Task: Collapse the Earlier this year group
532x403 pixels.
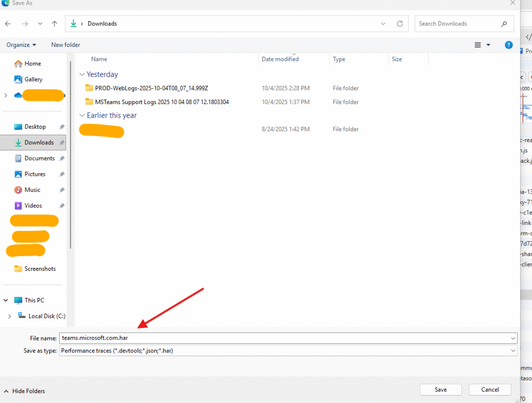Action: pos(82,115)
